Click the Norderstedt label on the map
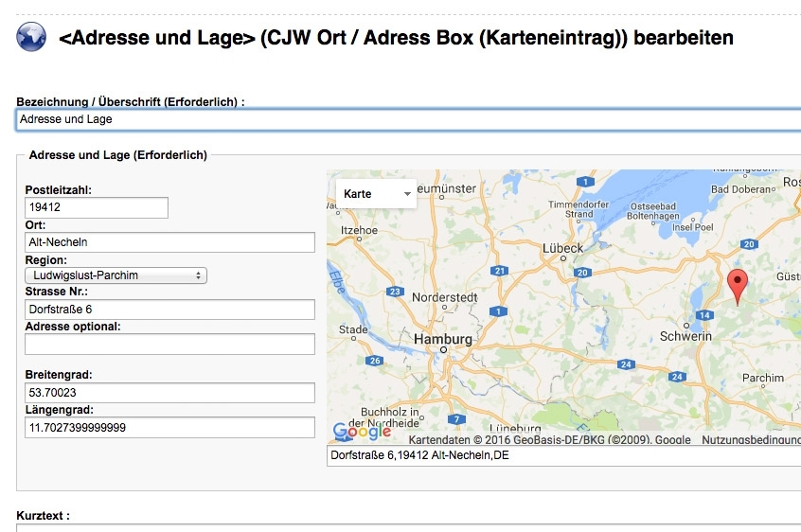Viewport: 801px width, 532px height. (444, 297)
